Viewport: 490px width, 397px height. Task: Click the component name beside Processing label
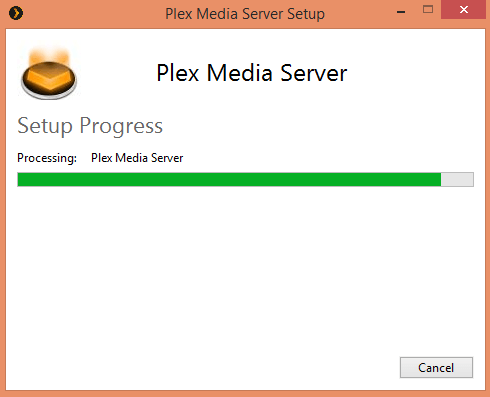point(137,158)
